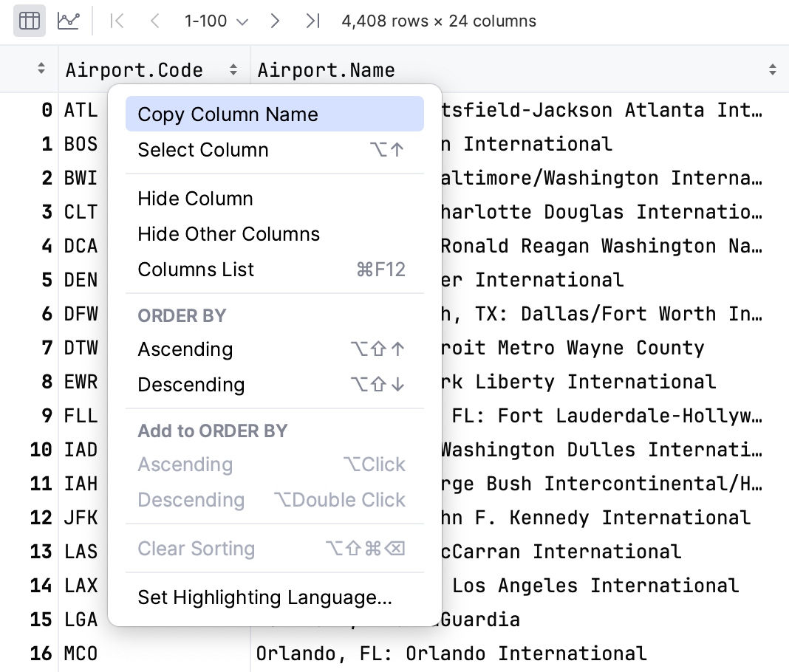The image size is (789, 672).
Task: Jump to last page arrow
Action: [312, 21]
